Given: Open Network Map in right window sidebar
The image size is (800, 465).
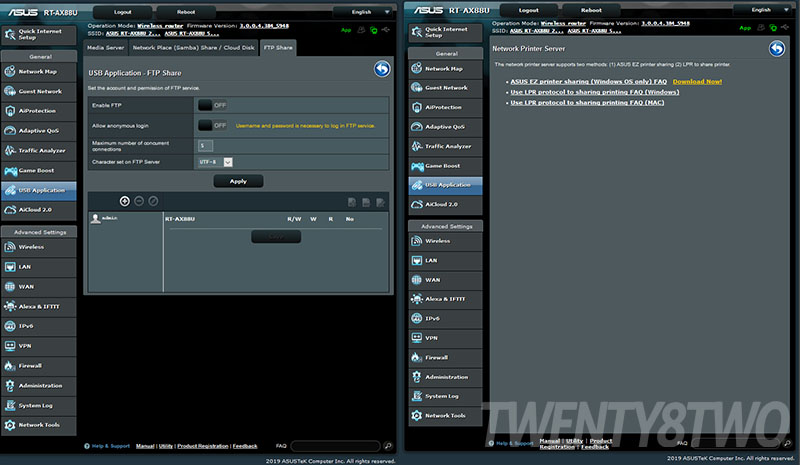Looking at the screenshot, I should [445, 68].
